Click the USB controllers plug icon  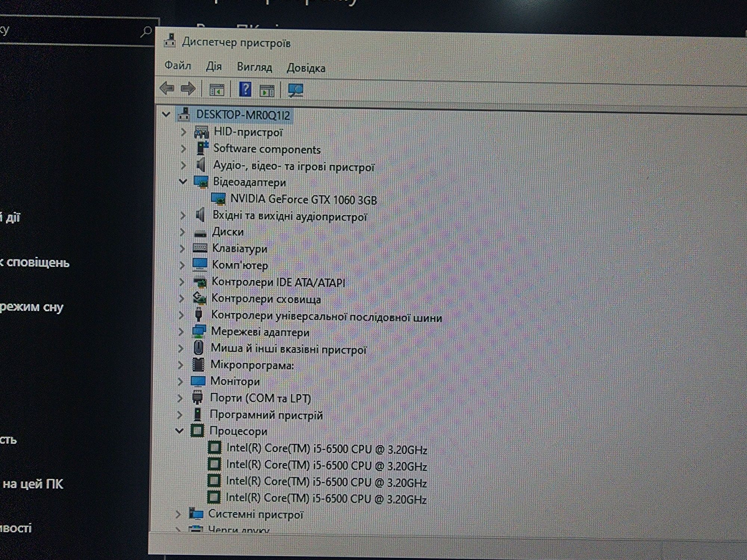(199, 314)
